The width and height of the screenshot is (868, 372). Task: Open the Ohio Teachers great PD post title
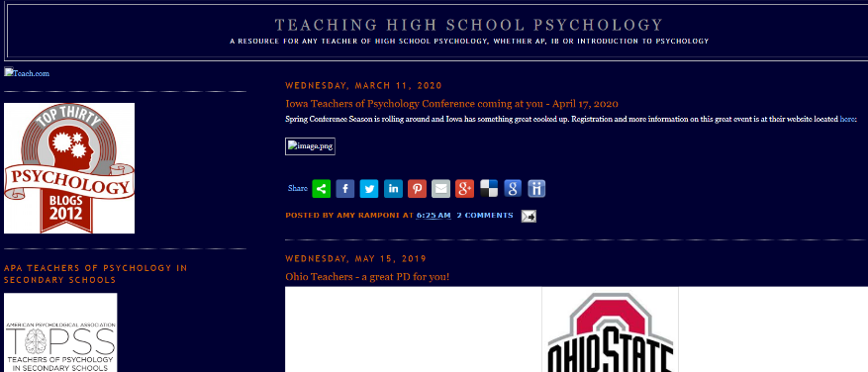pos(367,276)
